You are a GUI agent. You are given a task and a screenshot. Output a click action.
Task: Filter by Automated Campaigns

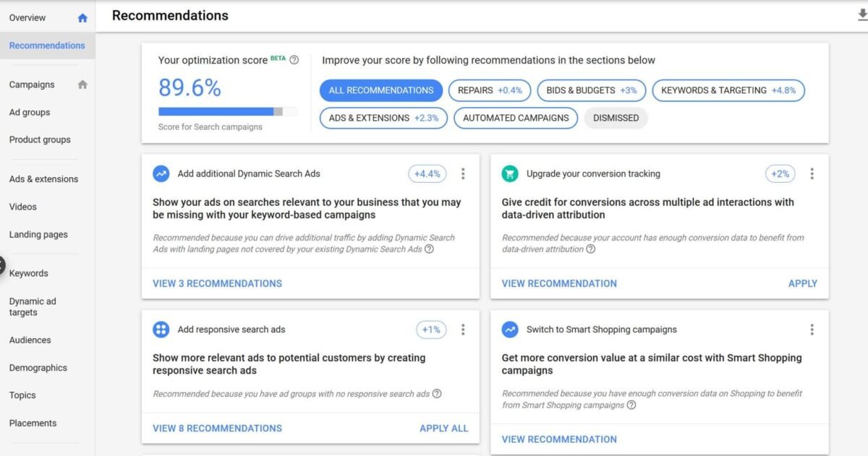pyautogui.click(x=516, y=118)
